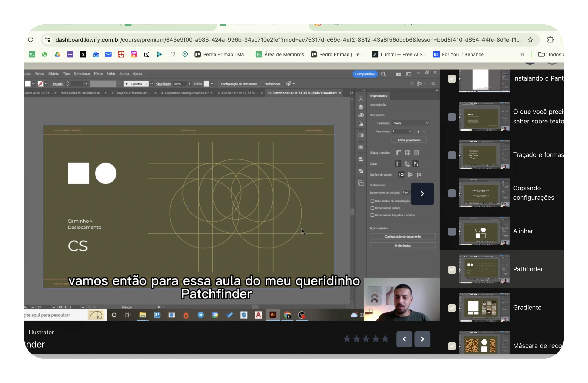
Task: Open the Layers panel icon in Illustrator dock
Action: (361, 107)
